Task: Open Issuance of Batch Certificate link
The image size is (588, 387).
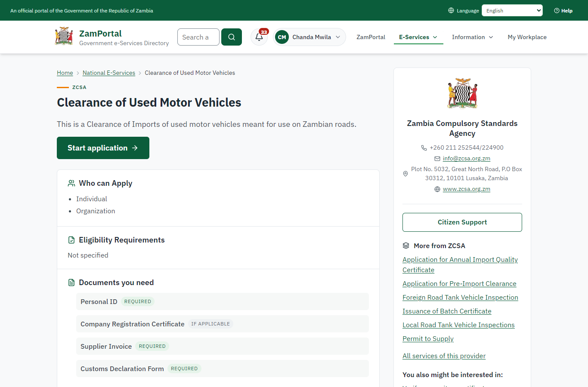Action: 447,311
